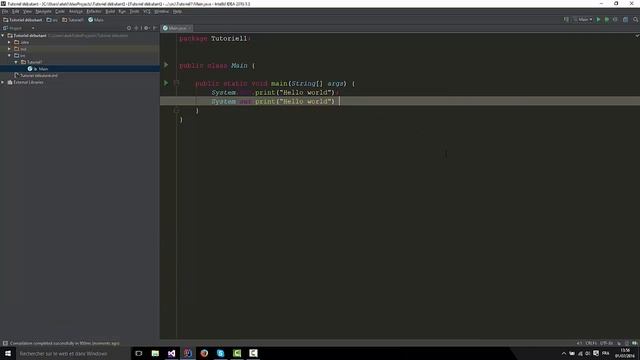Toggle tool windows icon in status bar
Screen dimensions: 640x360
point(5,343)
